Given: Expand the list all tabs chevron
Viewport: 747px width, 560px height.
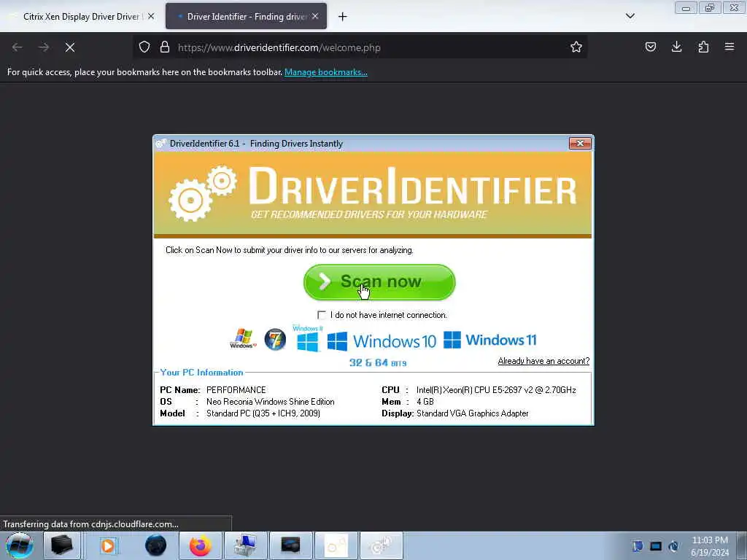Looking at the screenshot, I should click(630, 16).
